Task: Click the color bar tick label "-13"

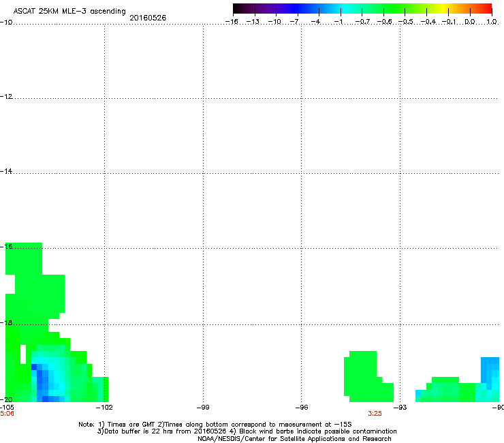Action: point(253,22)
